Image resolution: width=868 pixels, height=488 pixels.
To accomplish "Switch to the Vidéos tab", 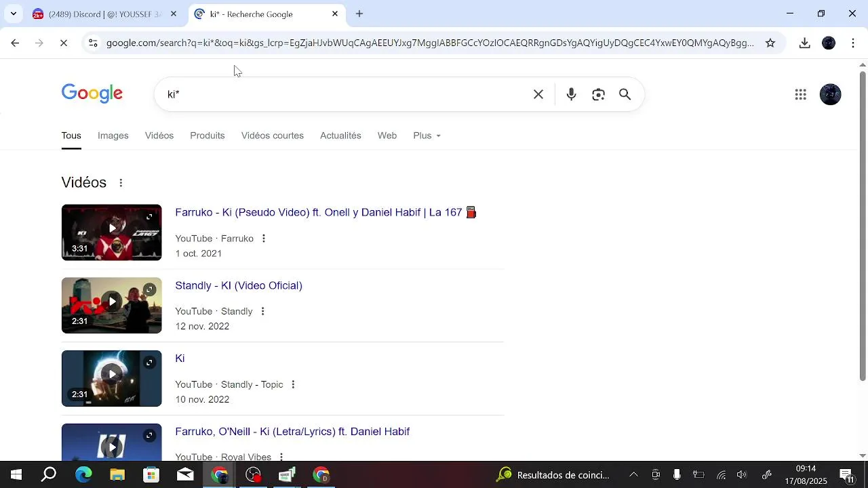I will (x=159, y=136).
